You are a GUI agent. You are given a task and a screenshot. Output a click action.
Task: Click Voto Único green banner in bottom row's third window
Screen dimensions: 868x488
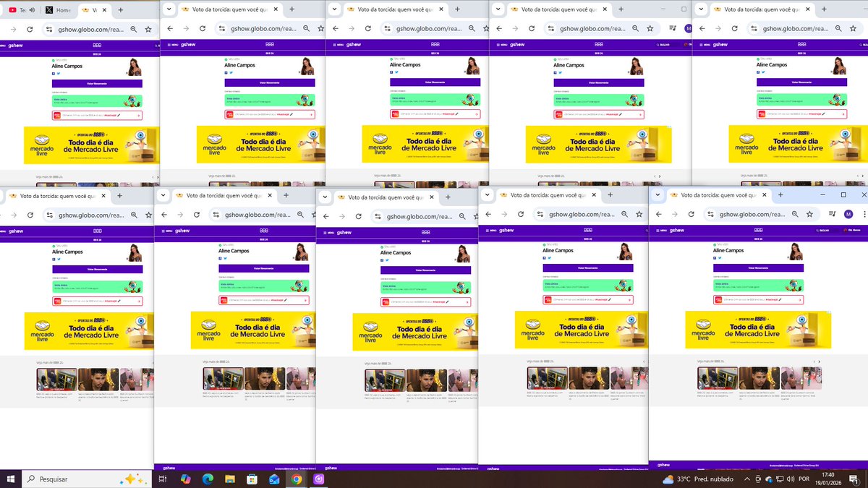tap(425, 286)
